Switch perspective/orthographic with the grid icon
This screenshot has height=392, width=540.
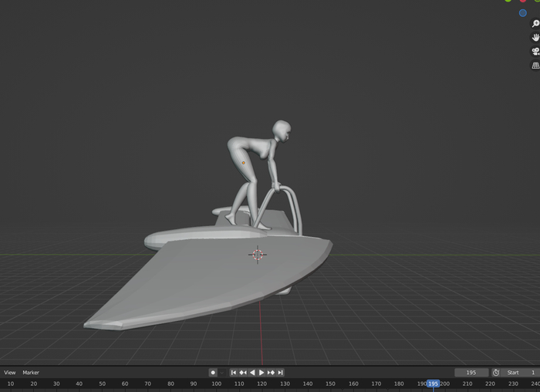[x=535, y=66]
